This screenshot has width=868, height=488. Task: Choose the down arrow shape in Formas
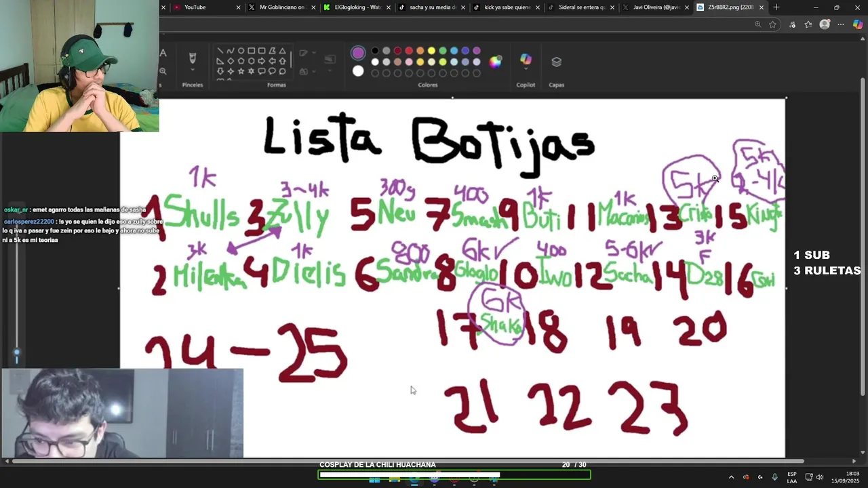[220, 71]
